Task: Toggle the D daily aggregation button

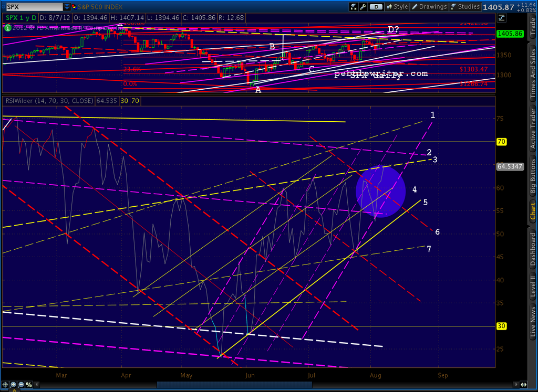Action: (x=376, y=7)
